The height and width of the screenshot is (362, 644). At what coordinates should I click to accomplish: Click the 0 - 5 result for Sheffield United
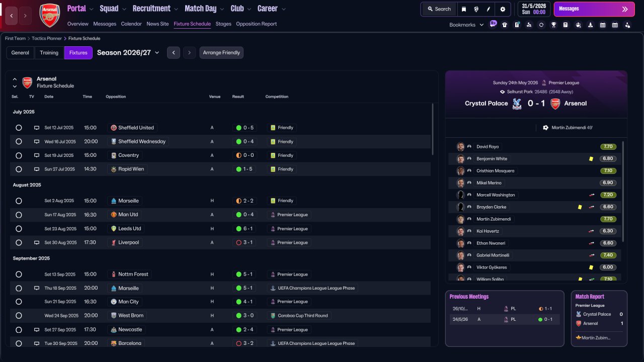click(x=245, y=128)
